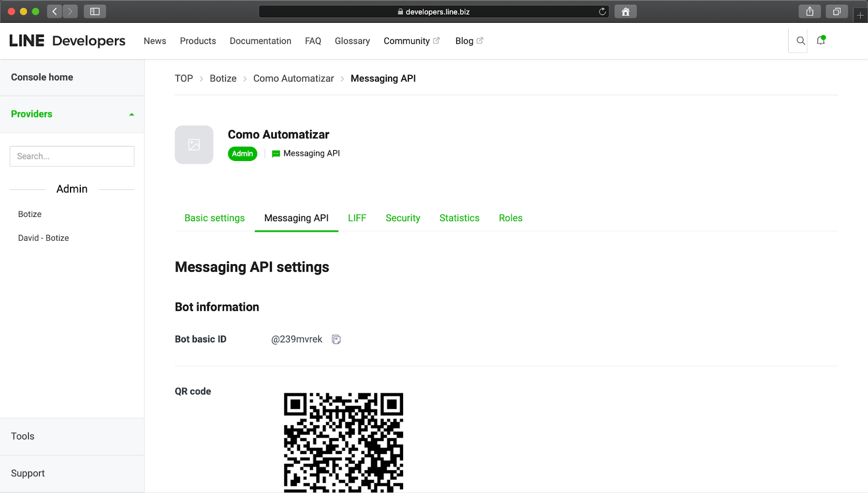Open the Safari share icon
868x493 pixels.
pyautogui.click(x=810, y=11)
